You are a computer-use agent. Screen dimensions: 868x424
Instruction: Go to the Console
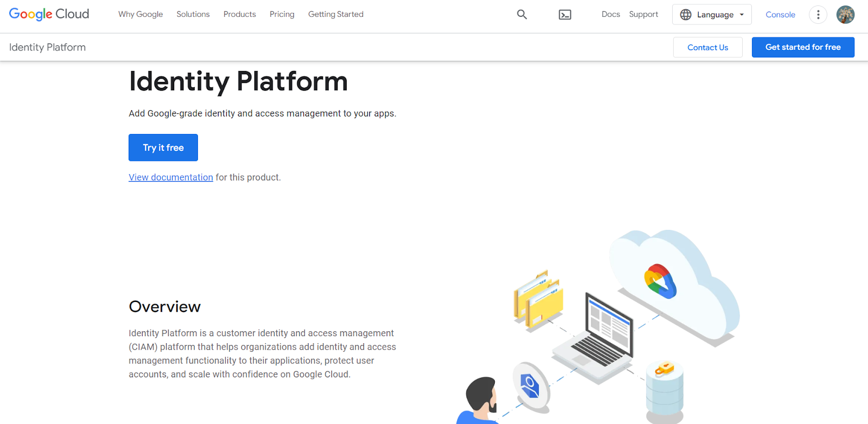(x=780, y=15)
